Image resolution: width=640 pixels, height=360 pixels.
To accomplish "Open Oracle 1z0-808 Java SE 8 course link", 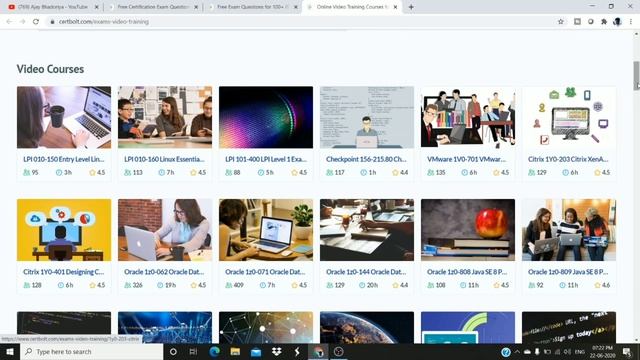I will (x=467, y=272).
